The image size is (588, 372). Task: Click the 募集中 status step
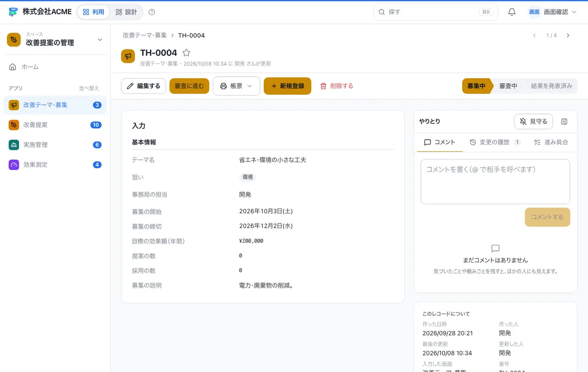click(x=476, y=86)
